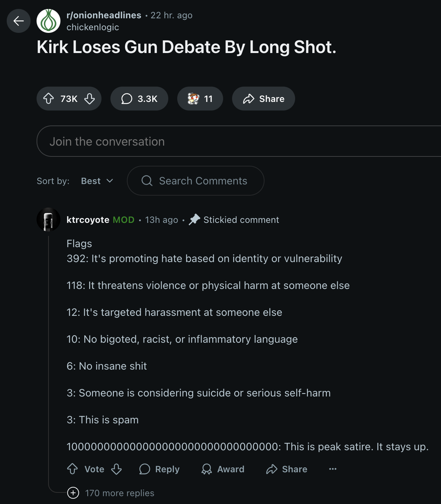
Task: Open ktrcoyote's profile avatar
Action: 49,220
